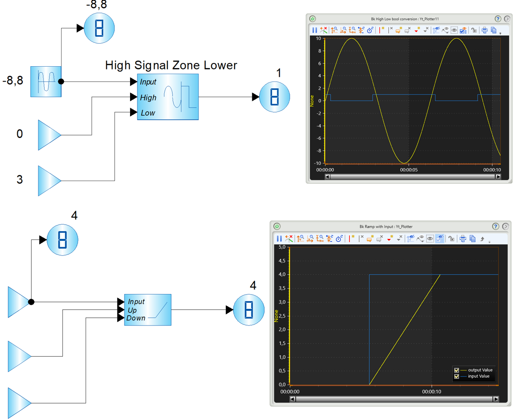Pause the Yt_Plotter11 upper plot

click(315, 30)
